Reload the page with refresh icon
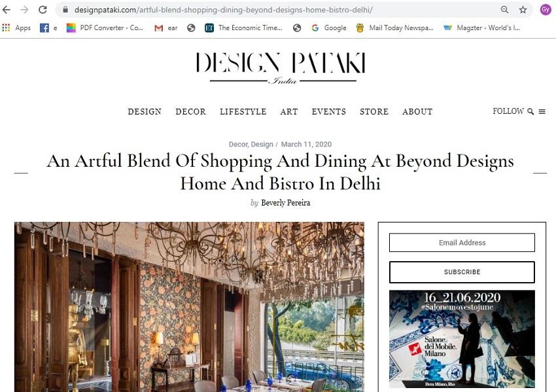The height and width of the screenshot is (392, 556). 43,10
